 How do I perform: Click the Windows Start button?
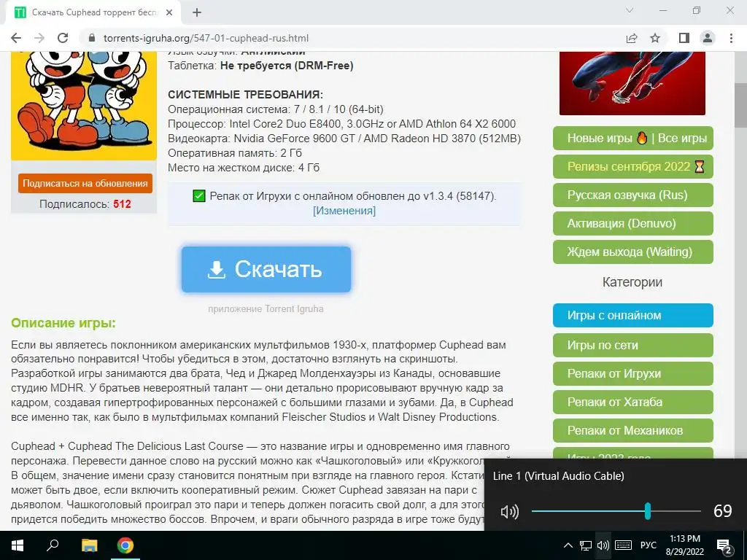[x=18, y=545]
